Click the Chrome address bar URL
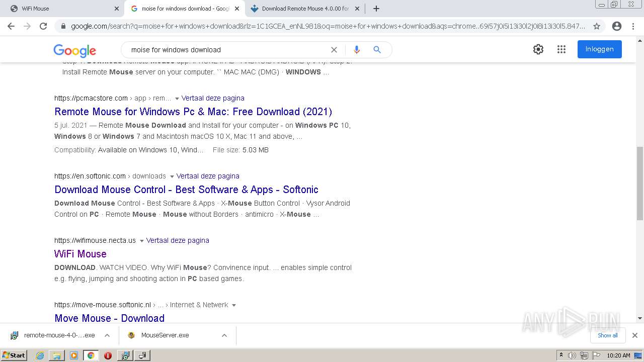This screenshot has width=644, height=362. coord(328,26)
